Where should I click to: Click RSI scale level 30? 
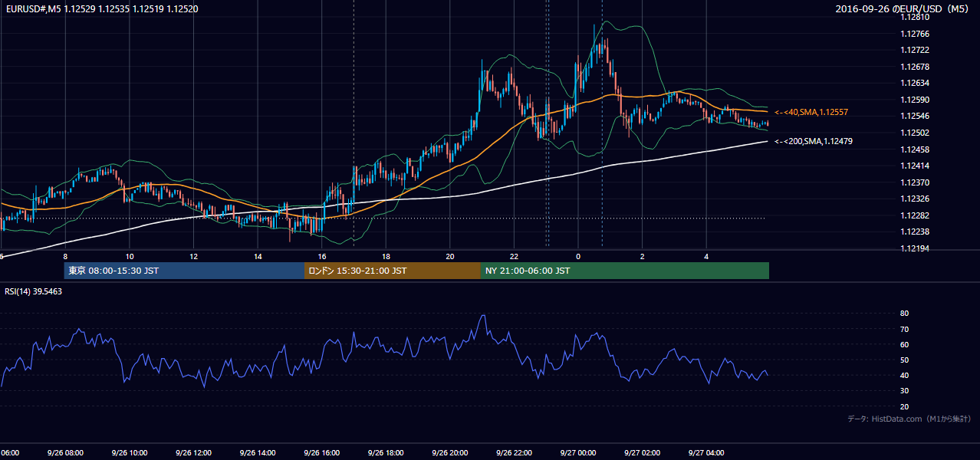coord(905,391)
